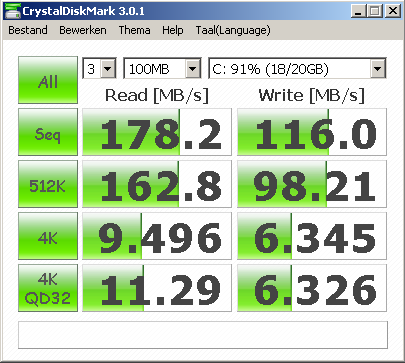The image size is (405, 363).
Task: Select the Seq write value 116.0
Action: click(312, 132)
